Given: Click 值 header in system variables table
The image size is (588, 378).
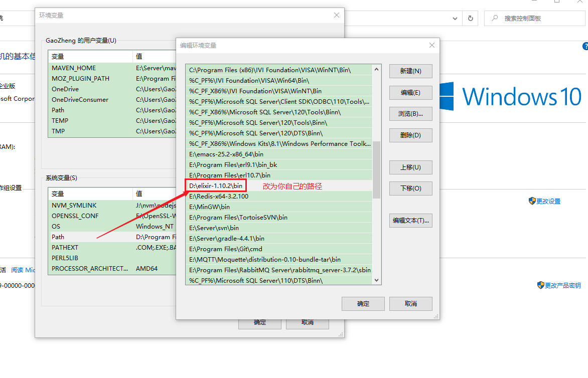Looking at the screenshot, I should coord(155,194).
